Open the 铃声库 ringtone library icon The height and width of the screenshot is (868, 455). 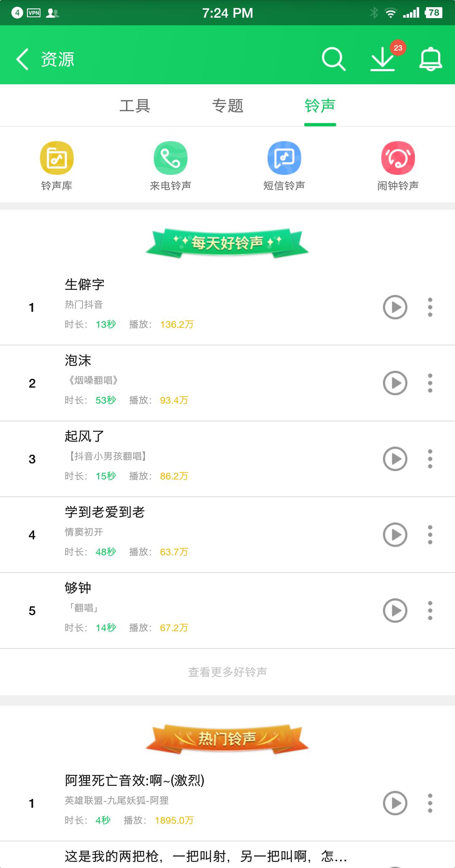click(57, 158)
